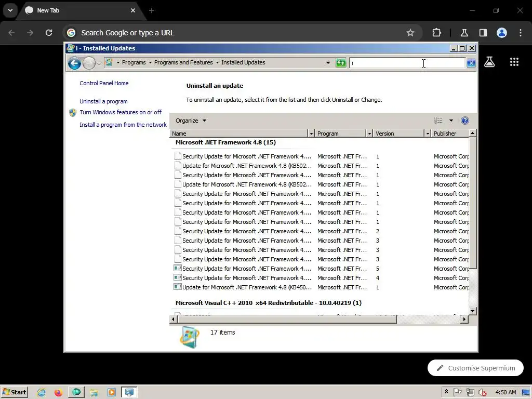Open the browser Extensions puzzle icon
This screenshot has height=399, width=532.
pyautogui.click(x=436, y=33)
